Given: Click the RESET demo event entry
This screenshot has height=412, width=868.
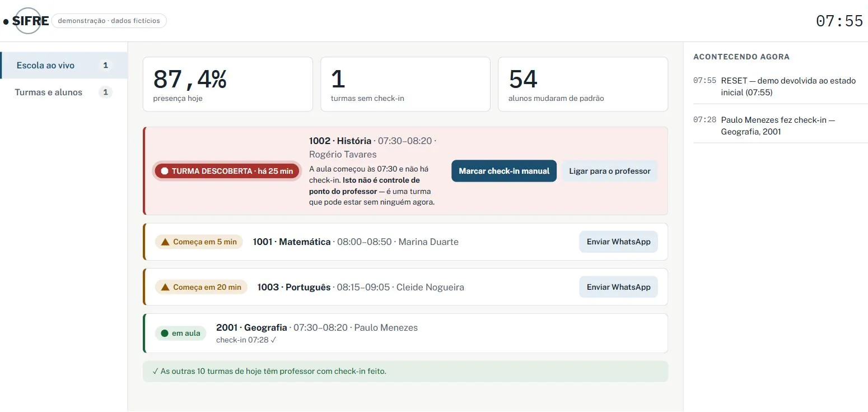Looking at the screenshot, I should [781, 86].
